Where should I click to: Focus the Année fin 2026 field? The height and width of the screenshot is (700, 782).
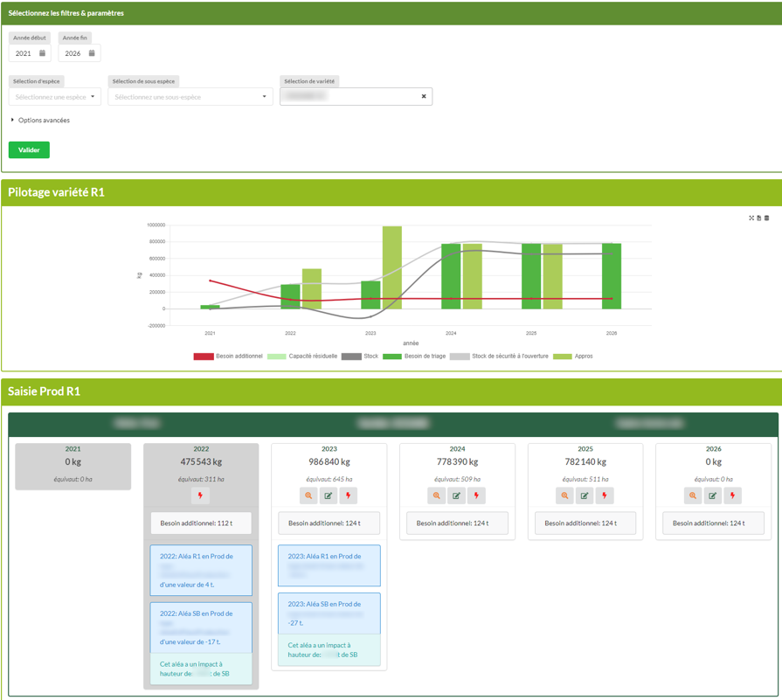pyautogui.click(x=80, y=53)
